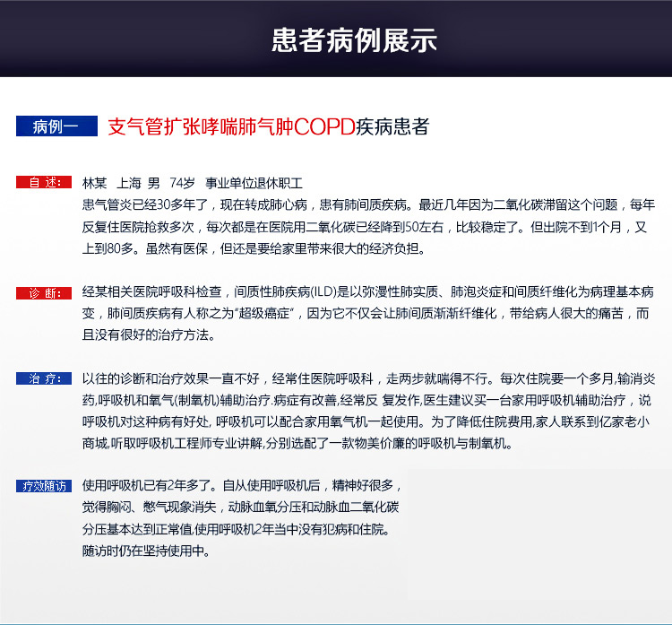This screenshot has height=625, width=672.
Task: Click the black 疾病患者 text in title
Action: (x=394, y=126)
